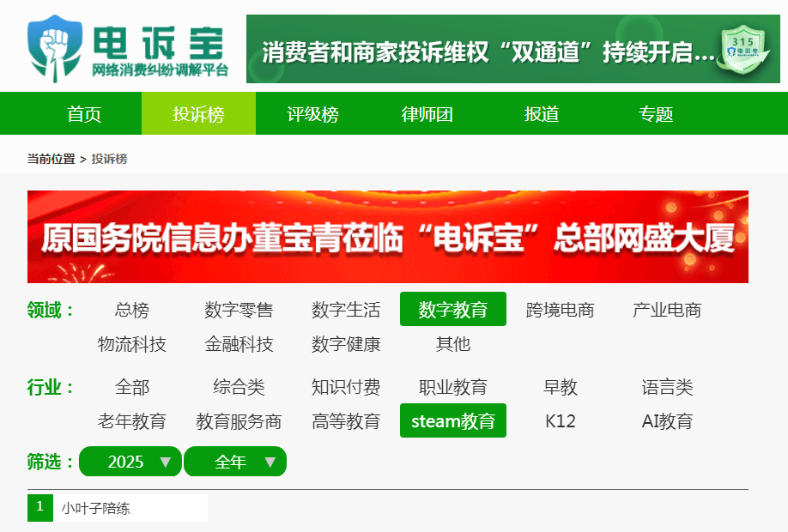This screenshot has height=532, width=788.
Task: Select the 数字零售 domain filter
Action: (239, 310)
